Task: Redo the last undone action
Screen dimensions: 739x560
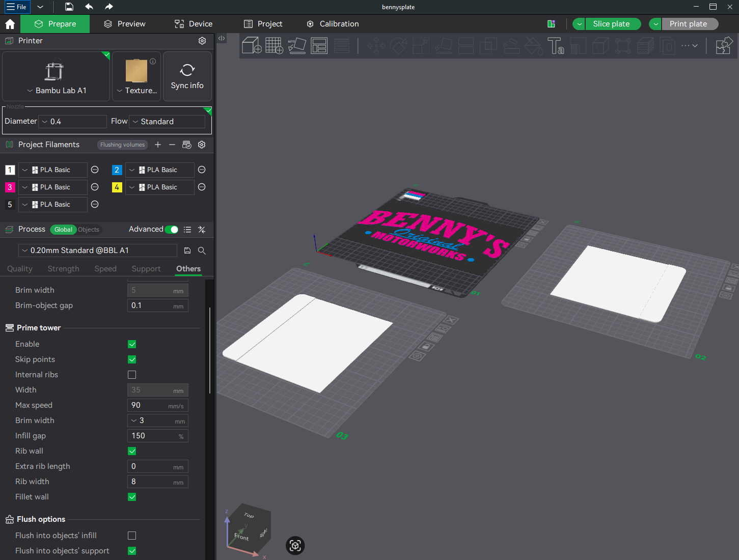Action: click(x=109, y=7)
